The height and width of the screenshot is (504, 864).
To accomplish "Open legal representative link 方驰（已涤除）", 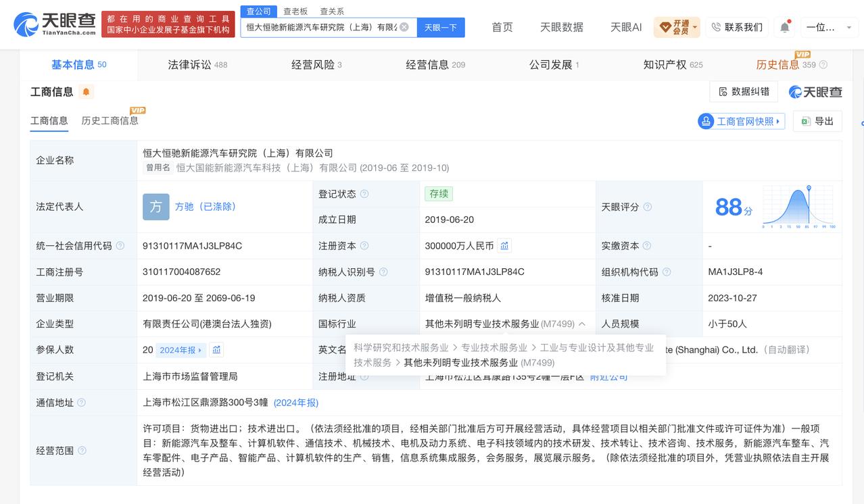I will coord(206,207).
